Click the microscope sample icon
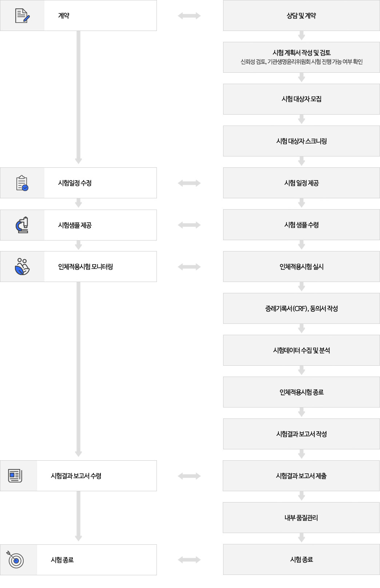Viewport: 380px width, 588px height. pos(22,225)
